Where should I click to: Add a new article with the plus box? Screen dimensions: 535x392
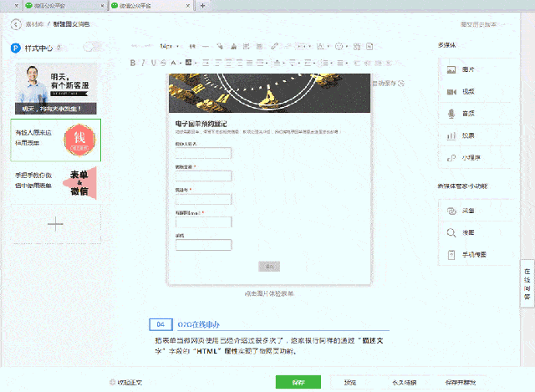(55, 223)
